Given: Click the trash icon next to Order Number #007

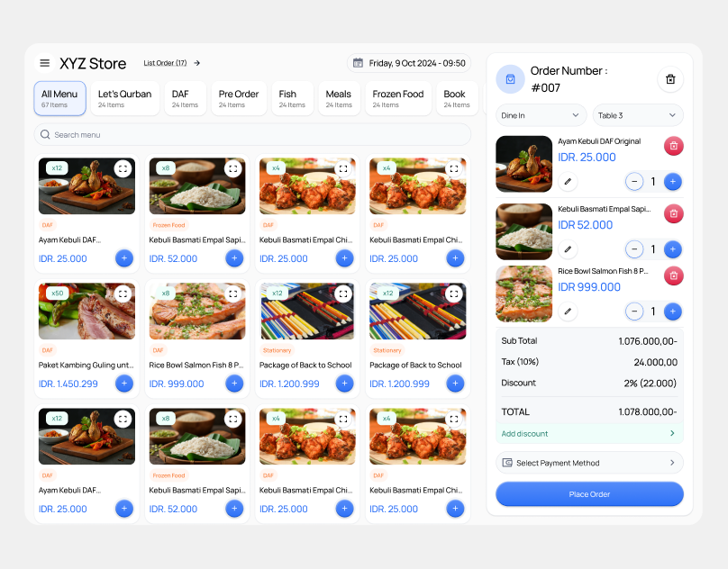Looking at the screenshot, I should [670, 79].
